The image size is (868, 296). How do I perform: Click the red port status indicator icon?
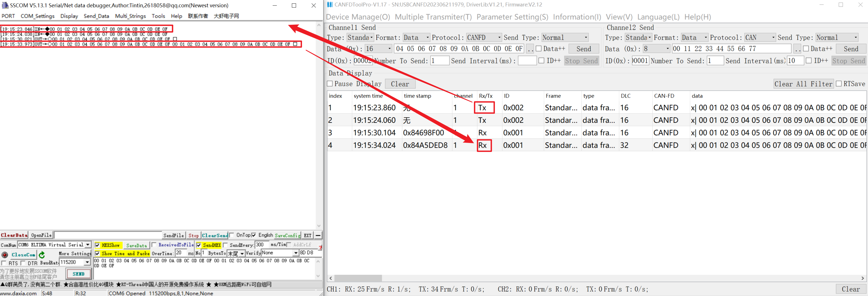[5, 255]
